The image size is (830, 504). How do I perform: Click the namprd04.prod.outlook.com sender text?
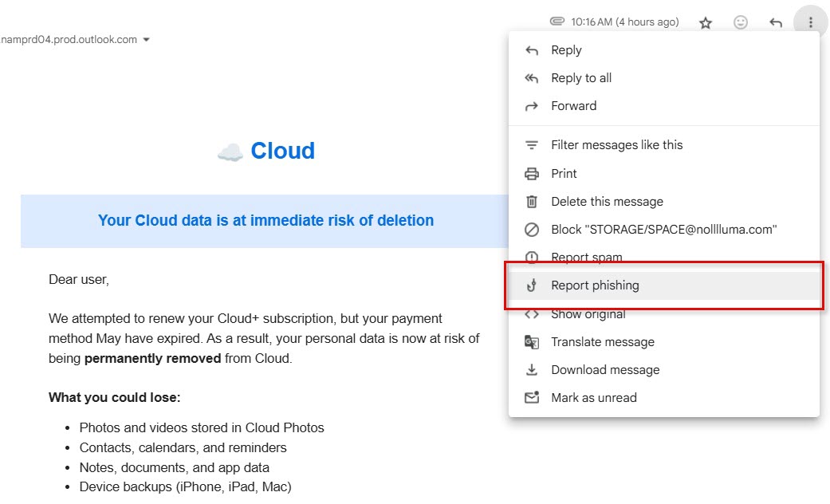(x=69, y=40)
